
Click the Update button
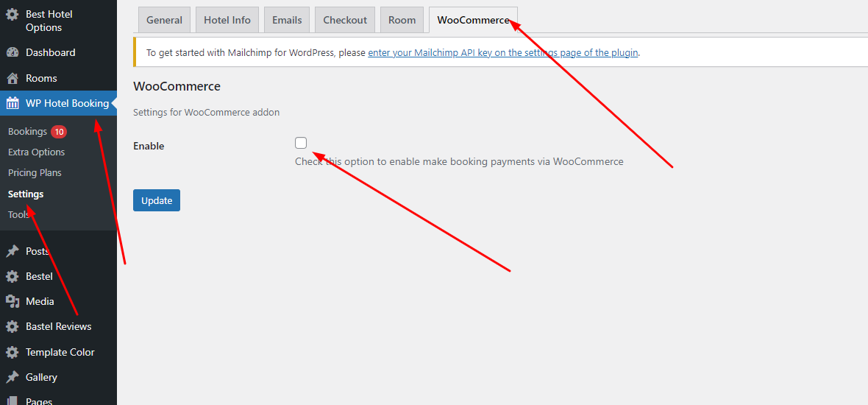coord(157,200)
